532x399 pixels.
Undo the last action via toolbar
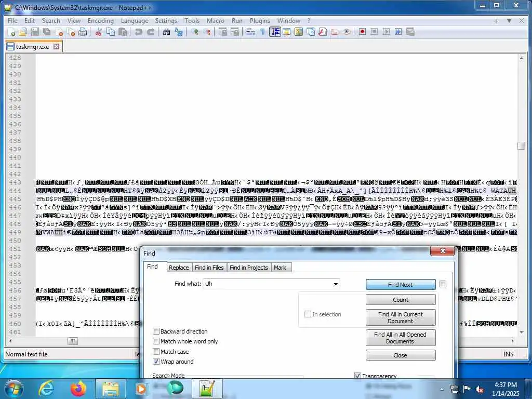[x=138, y=32]
